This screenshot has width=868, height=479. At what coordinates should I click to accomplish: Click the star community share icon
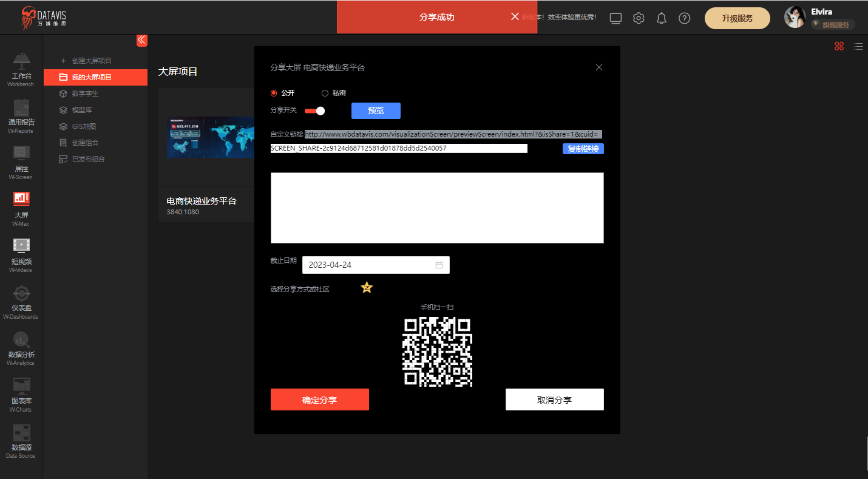click(367, 287)
